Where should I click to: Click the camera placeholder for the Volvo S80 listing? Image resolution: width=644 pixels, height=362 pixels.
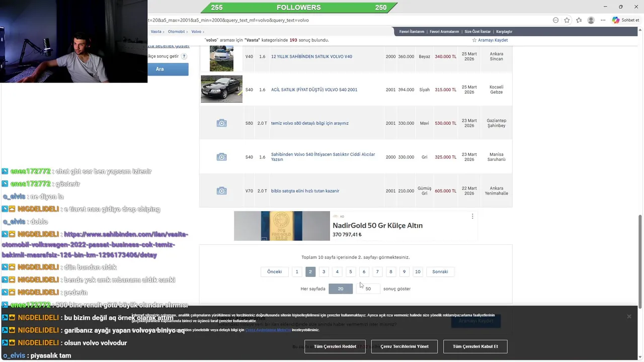[x=221, y=123]
